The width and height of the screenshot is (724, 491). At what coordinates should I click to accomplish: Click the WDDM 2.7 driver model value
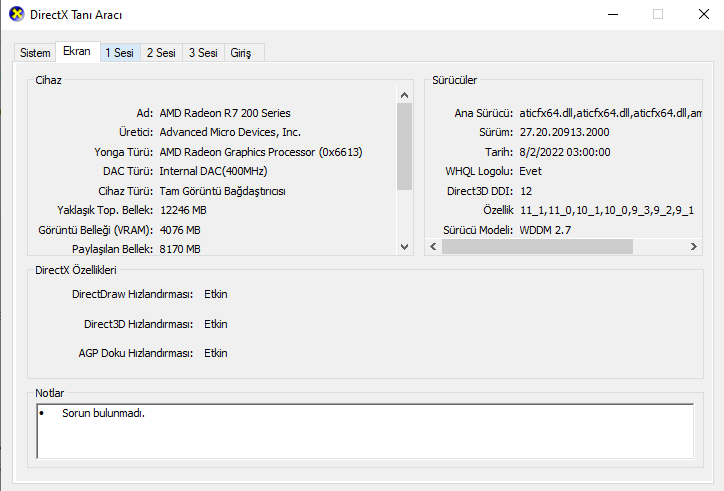545,230
